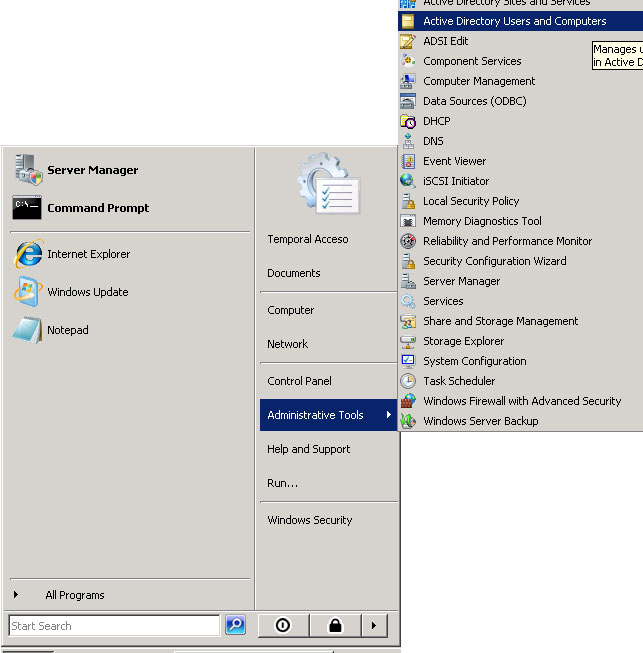This screenshot has height=653, width=643.
Task: Click the Local Security Policy icon
Action: [408, 201]
